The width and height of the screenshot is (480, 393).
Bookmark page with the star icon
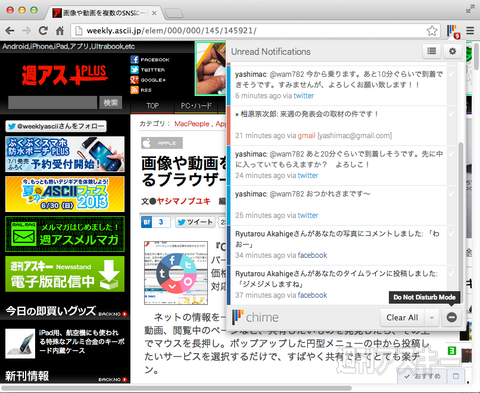coord(432,31)
